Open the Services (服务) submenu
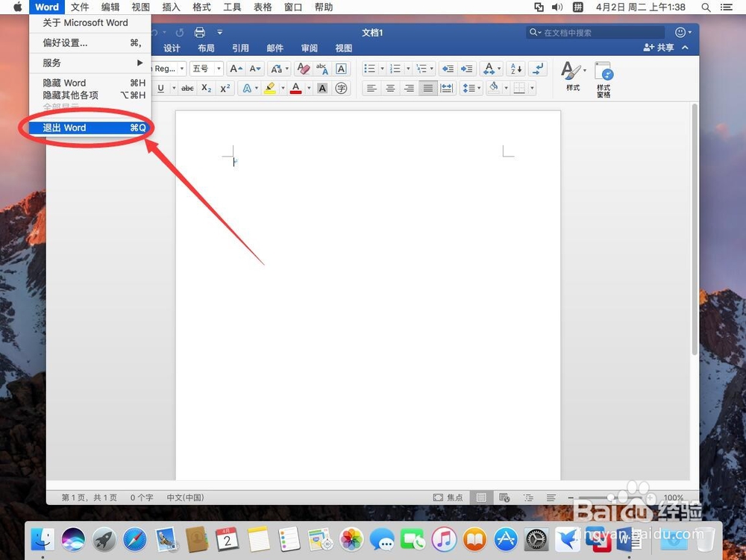Screen dimensions: 746x560 pyautogui.click(x=90, y=63)
